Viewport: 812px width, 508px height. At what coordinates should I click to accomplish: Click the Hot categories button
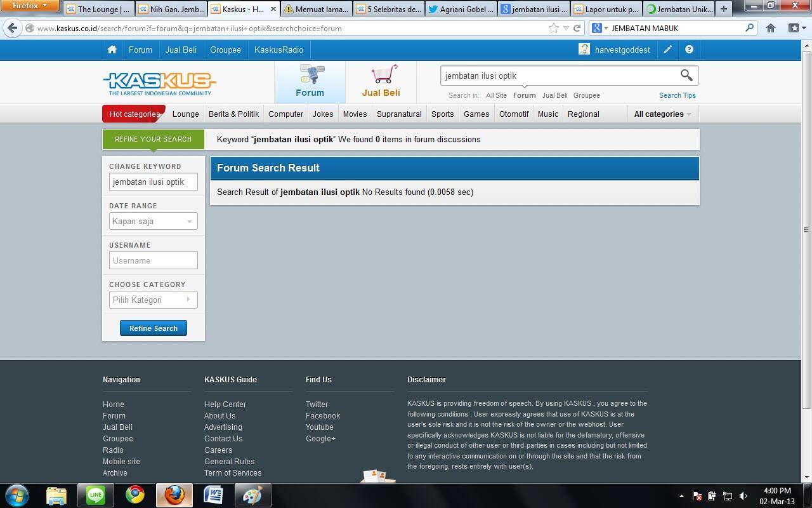point(134,114)
